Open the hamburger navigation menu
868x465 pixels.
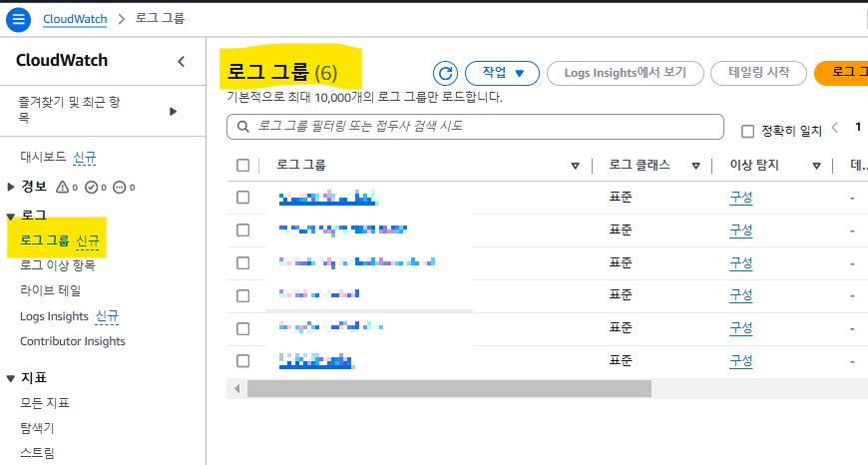point(18,19)
